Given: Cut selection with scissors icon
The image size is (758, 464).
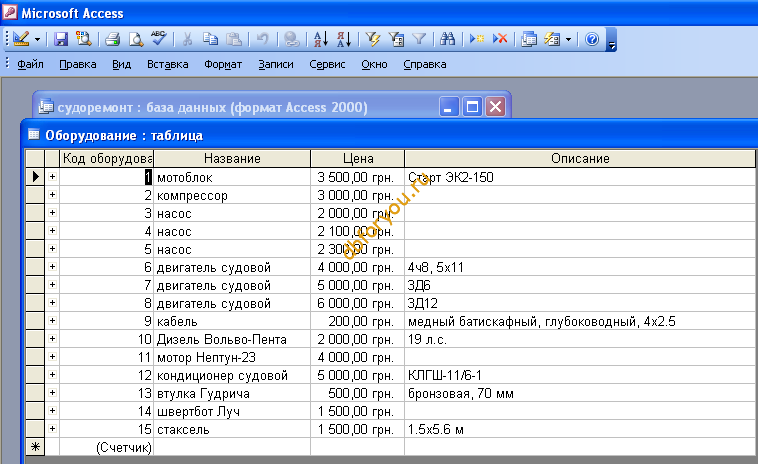Looking at the screenshot, I should [188, 39].
